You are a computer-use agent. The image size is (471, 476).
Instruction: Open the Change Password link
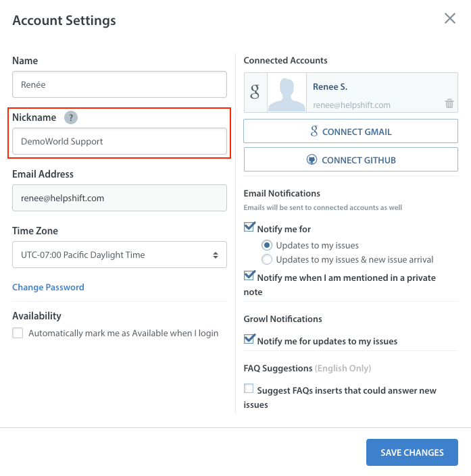[x=49, y=287]
